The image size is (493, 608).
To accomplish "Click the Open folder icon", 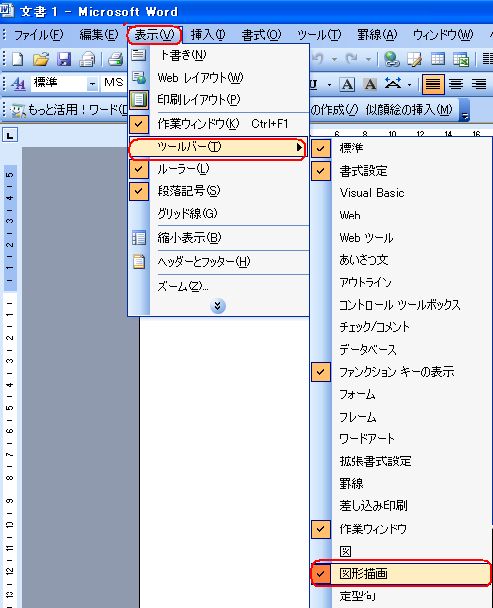I will pos(41,59).
